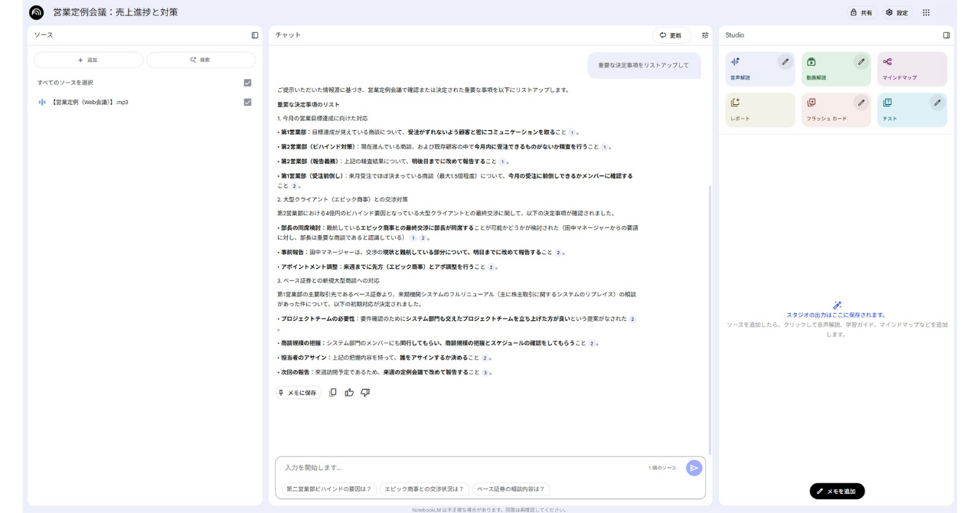Click the 共有 button
Image resolution: width=980 pixels, height=513 pixels.
coord(861,13)
